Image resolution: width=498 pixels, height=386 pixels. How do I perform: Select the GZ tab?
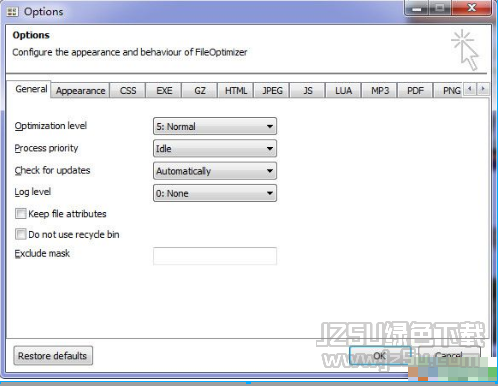point(200,91)
